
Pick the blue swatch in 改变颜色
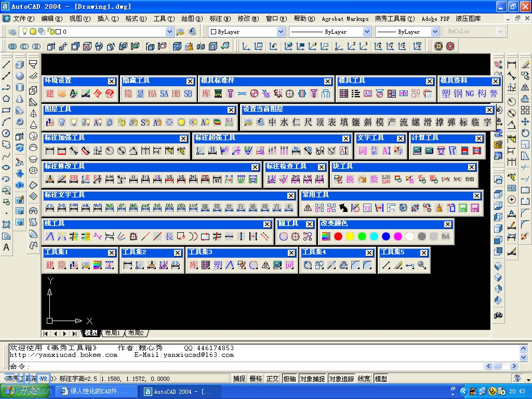tap(386, 236)
